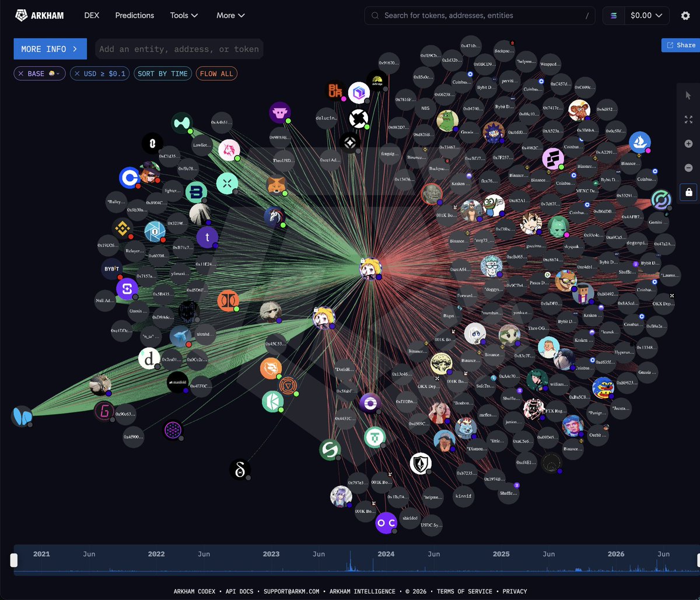Viewport: 700px width, 600px height.
Task: Select the pointer cursor tool
Action: (688, 96)
